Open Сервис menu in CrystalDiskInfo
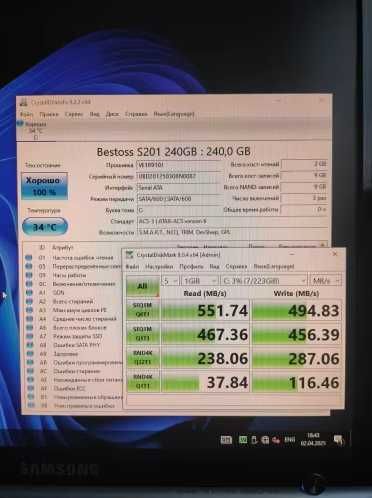The height and width of the screenshot is (498, 372). click(74, 114)
